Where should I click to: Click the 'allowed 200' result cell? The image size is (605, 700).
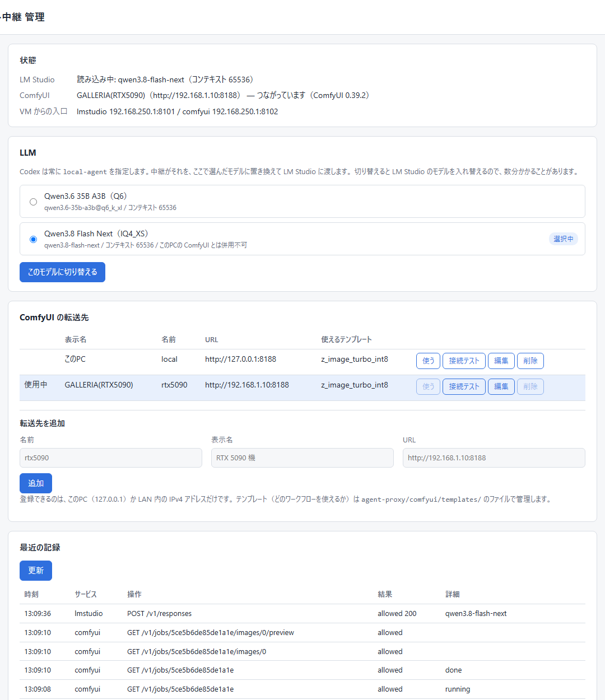(397, 614)
